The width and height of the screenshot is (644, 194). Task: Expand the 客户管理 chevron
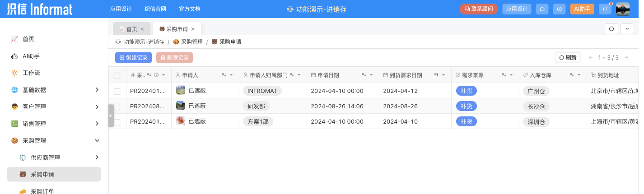click(x=97, y=107)
